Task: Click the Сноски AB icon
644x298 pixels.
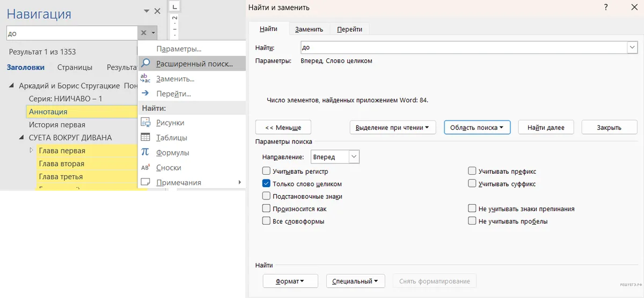Action: (145, 167)
